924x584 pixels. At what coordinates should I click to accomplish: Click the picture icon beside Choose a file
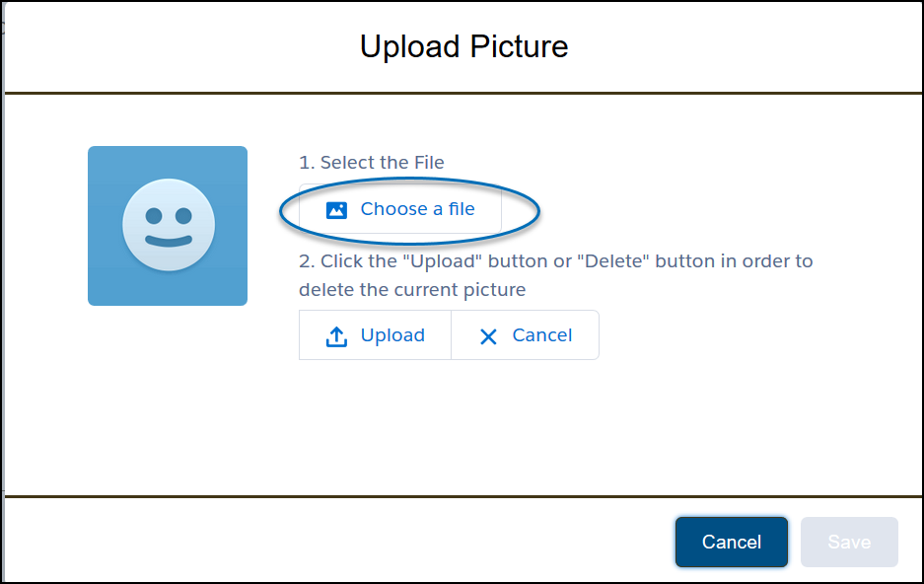point(336,209)
